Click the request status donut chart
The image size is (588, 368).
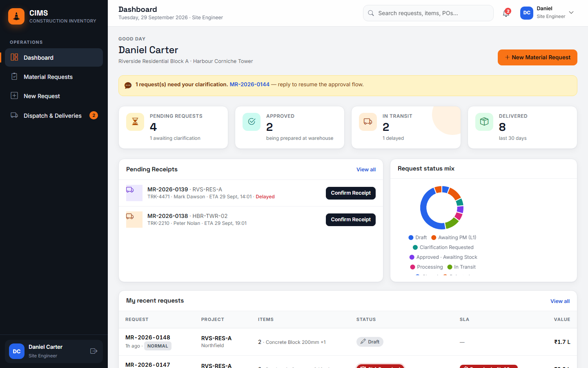(x=442, y=208)
